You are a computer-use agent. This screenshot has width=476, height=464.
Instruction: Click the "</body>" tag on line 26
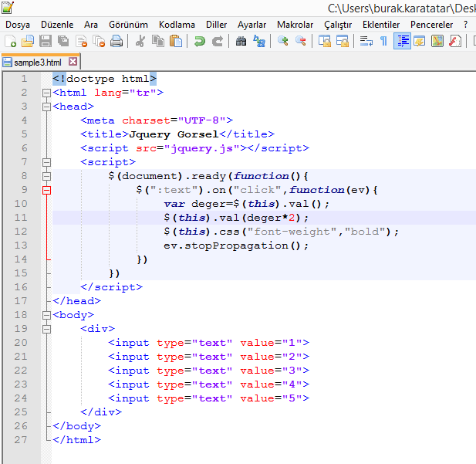(x=76, y=426)
